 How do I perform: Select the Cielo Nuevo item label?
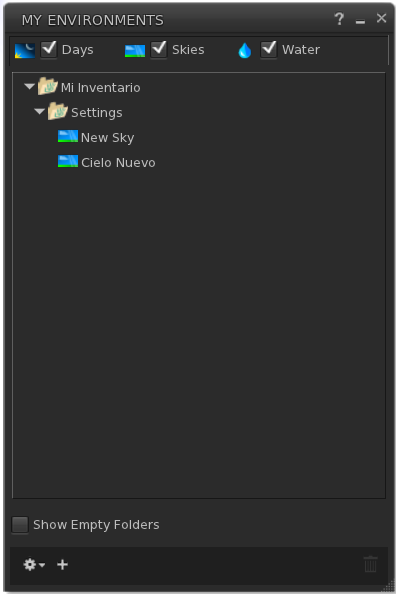click(118, 163)
